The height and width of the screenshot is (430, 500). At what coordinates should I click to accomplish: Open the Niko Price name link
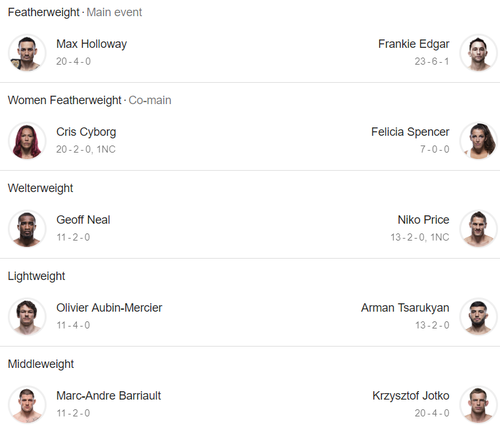pyautogui.click(x=423, y=220)
